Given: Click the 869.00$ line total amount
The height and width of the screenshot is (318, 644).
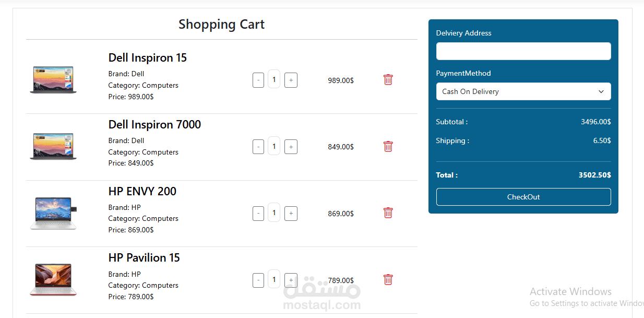Looking at the screenshot, I should [x=341, y=214].
